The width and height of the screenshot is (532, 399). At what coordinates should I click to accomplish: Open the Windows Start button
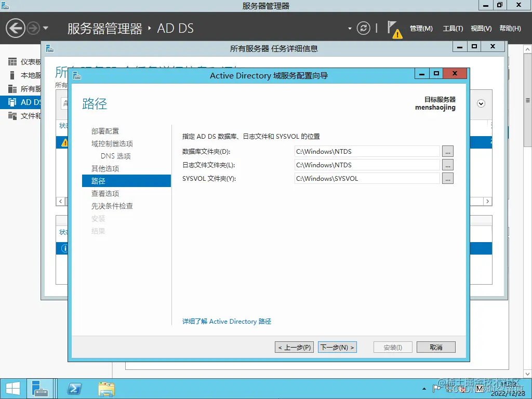(x=13, y=389)
